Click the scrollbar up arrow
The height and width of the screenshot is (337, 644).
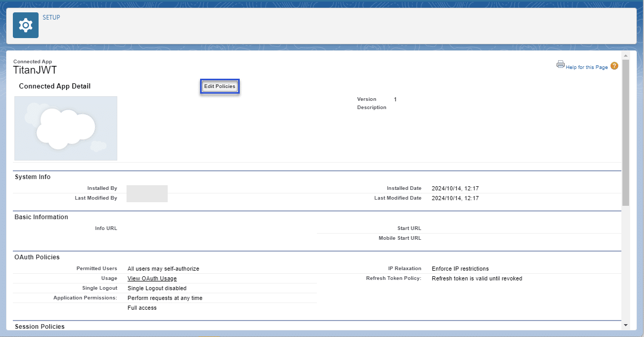point(625,56)
